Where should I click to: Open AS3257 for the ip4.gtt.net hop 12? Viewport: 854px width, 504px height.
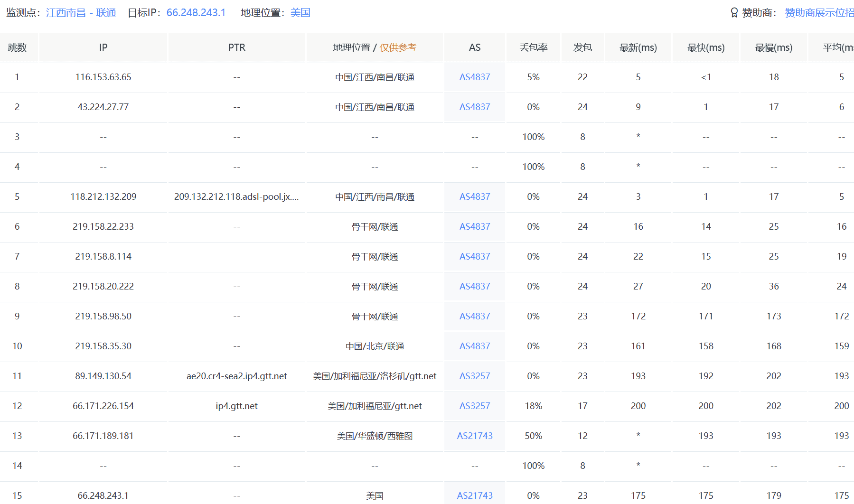474,406
